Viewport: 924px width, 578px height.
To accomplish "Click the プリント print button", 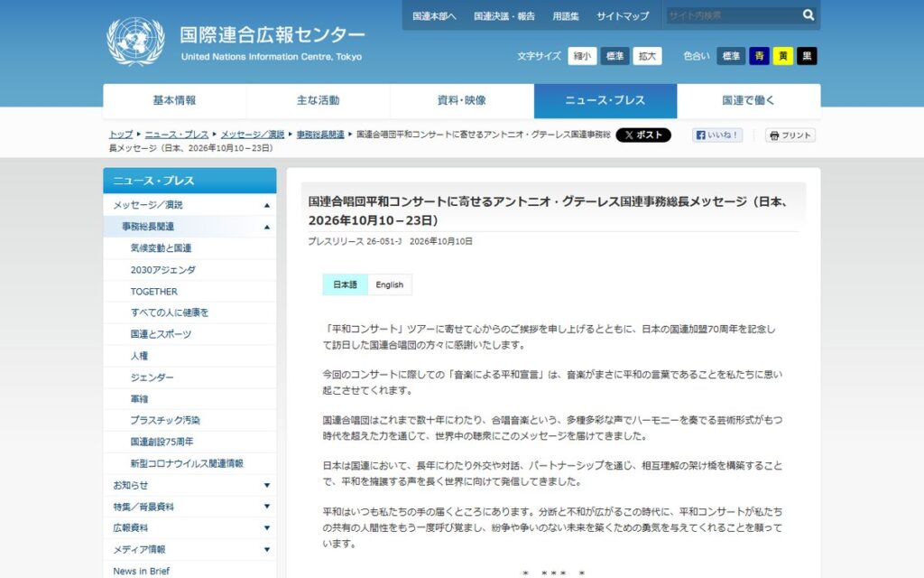I will coord(790,135).
